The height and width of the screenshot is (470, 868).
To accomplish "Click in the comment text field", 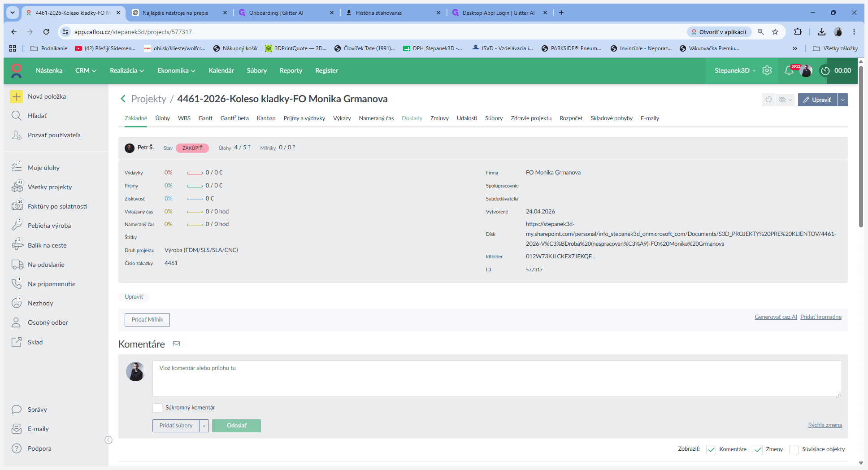I will click(497, 378).
